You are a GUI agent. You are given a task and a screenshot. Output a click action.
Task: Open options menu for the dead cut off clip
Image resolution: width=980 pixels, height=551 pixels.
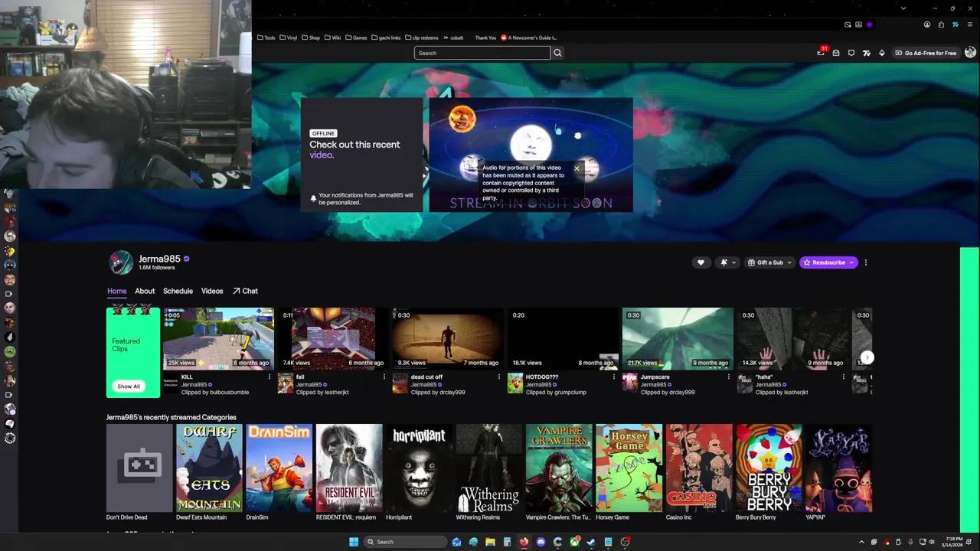[499, 377]
